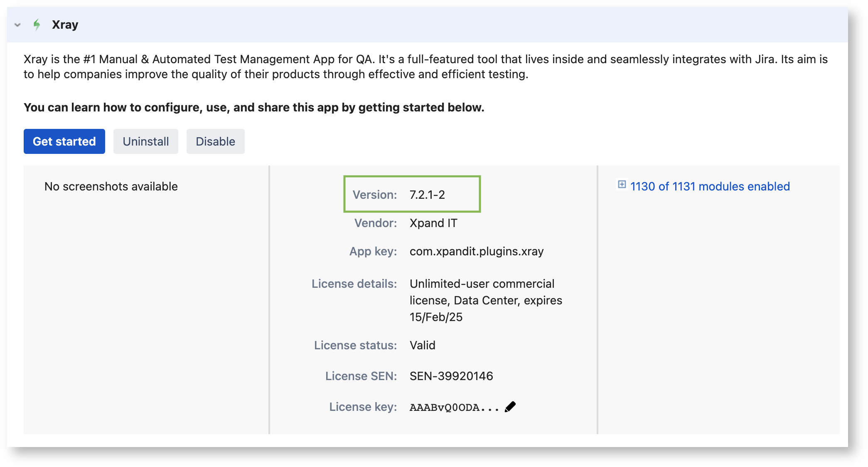This screenshot has width=868, height=467.
Task: Click the Version: label
Action: (375, 195)
